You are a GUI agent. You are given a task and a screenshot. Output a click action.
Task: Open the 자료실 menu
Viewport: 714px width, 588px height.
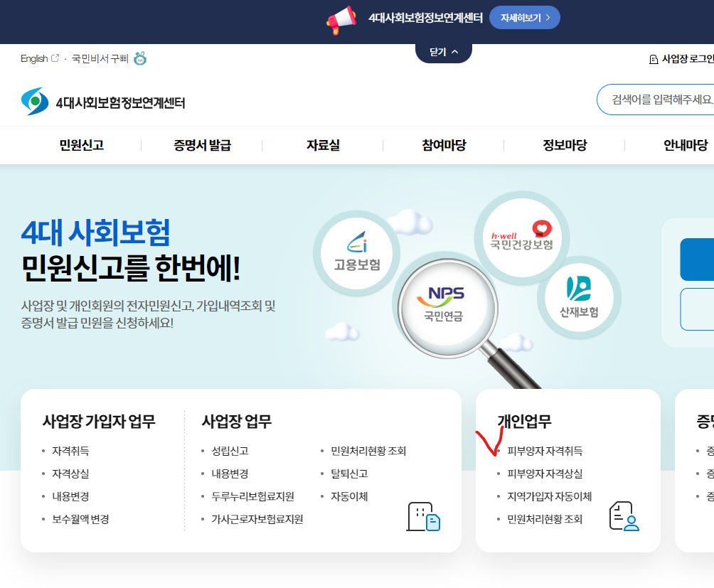pyautogui.click(x=323, y=145)
